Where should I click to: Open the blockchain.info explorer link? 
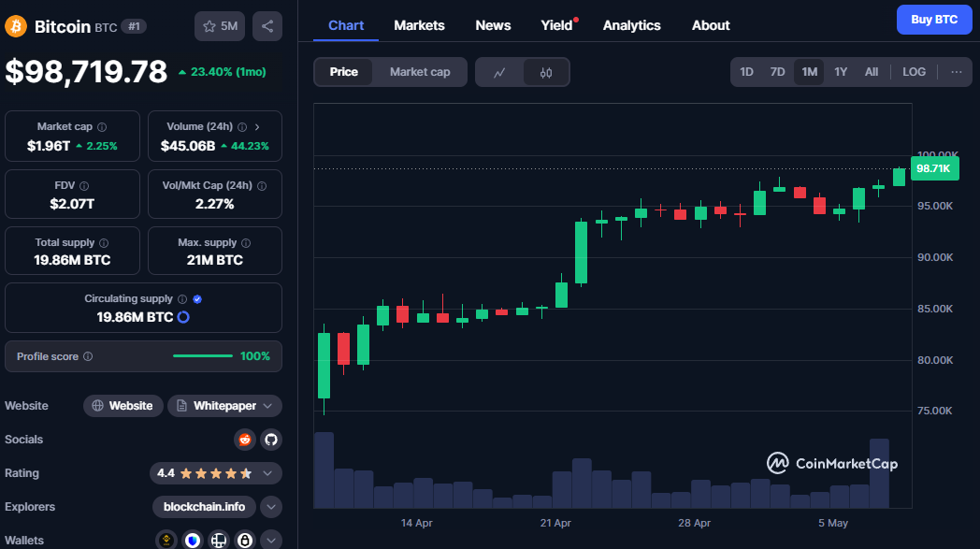(x=204, y=507)
